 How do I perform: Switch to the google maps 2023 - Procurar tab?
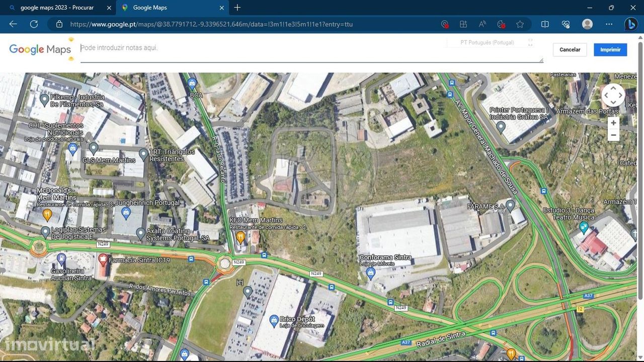click(57, 8)
